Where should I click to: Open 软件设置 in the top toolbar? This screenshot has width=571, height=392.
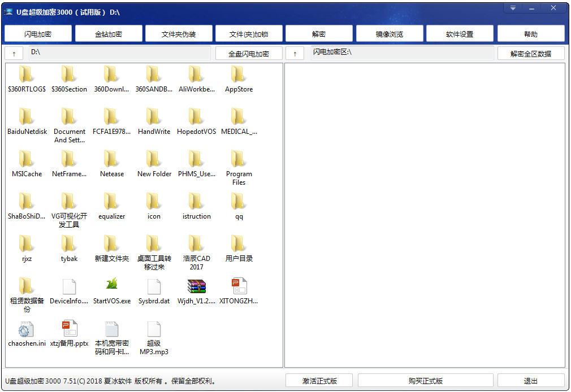click(x=460, y=34)
